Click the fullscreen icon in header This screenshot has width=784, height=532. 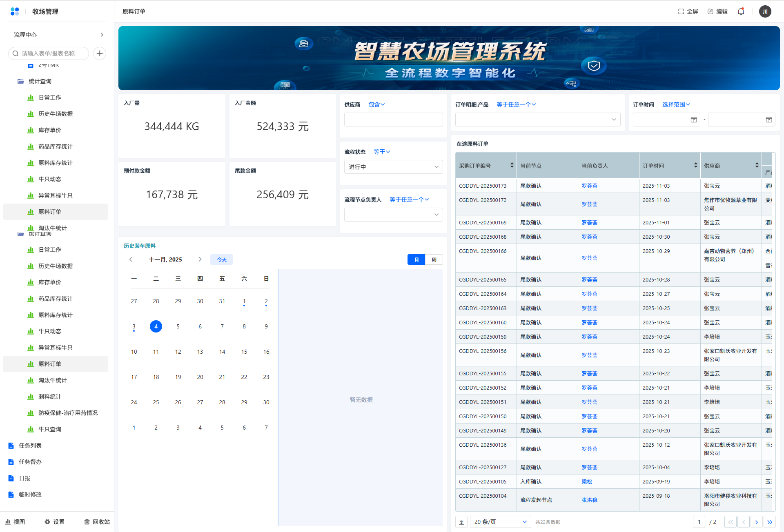pyautogui.click(x=681, y=11)
